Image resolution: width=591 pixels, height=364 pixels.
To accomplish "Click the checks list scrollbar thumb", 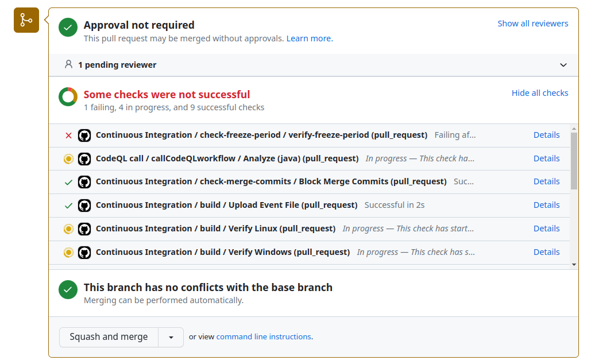I will tap(574, 161).
